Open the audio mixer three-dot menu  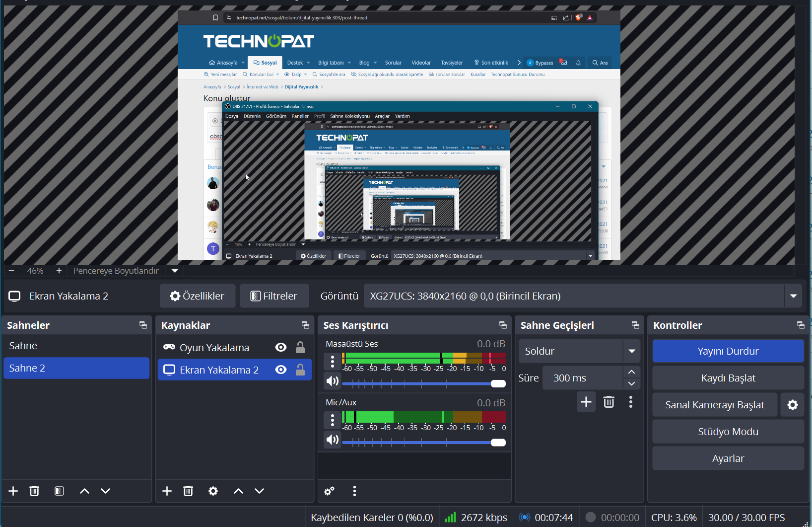[354, 491]
